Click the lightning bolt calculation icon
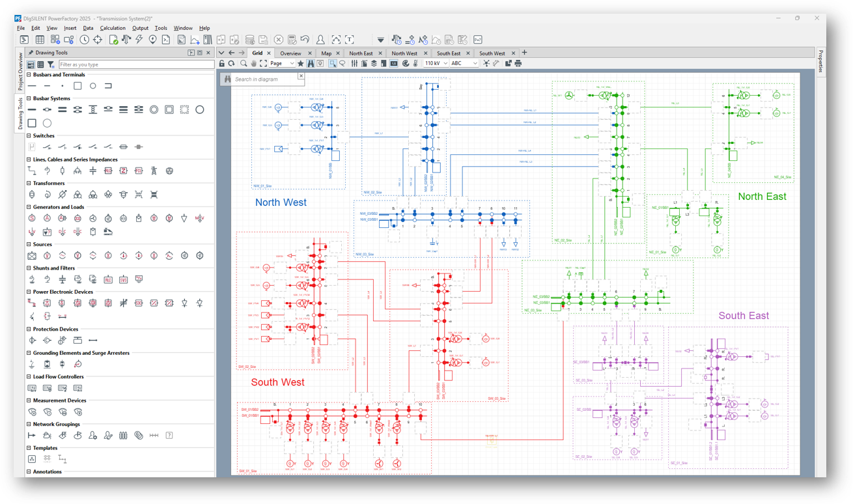 (x=139, y=40)
